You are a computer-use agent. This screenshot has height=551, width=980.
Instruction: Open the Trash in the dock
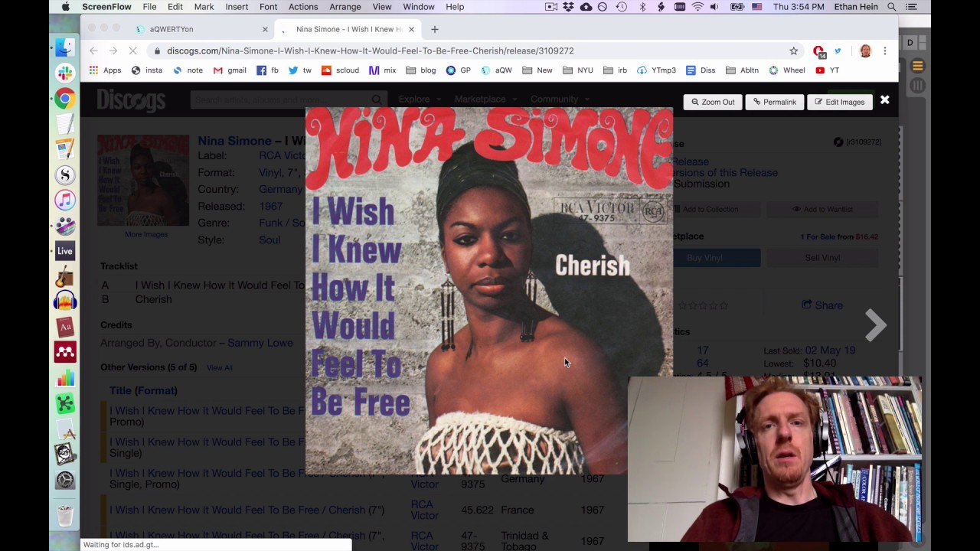point(65,517)
